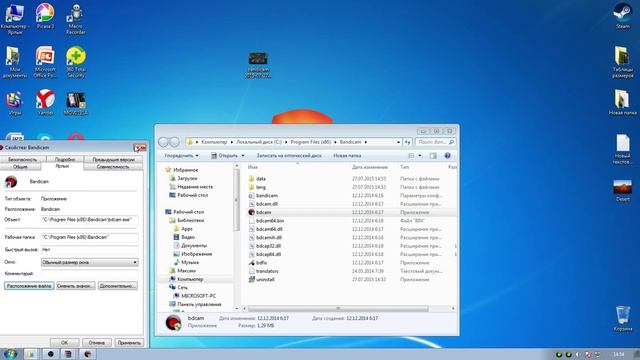This screenshot has width=640, height=360.
Task: Switch to the Безопасность tab
Action: tap(22, 159)
